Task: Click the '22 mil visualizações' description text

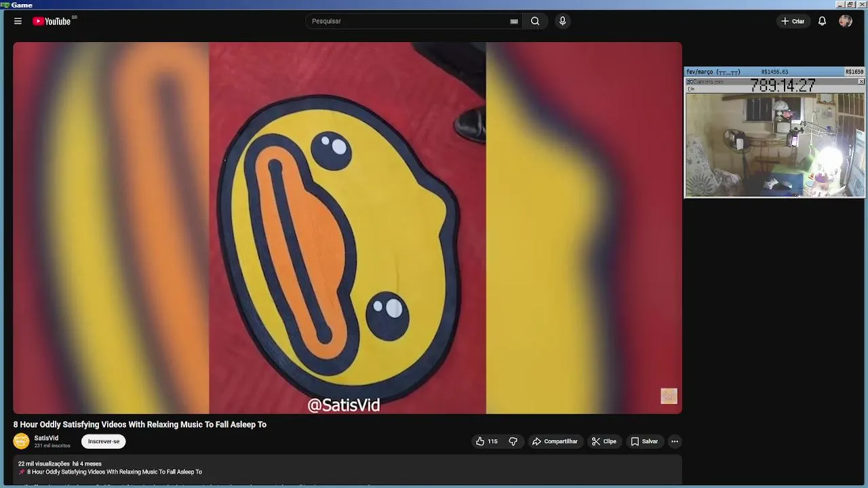Action: click(44, 464)
